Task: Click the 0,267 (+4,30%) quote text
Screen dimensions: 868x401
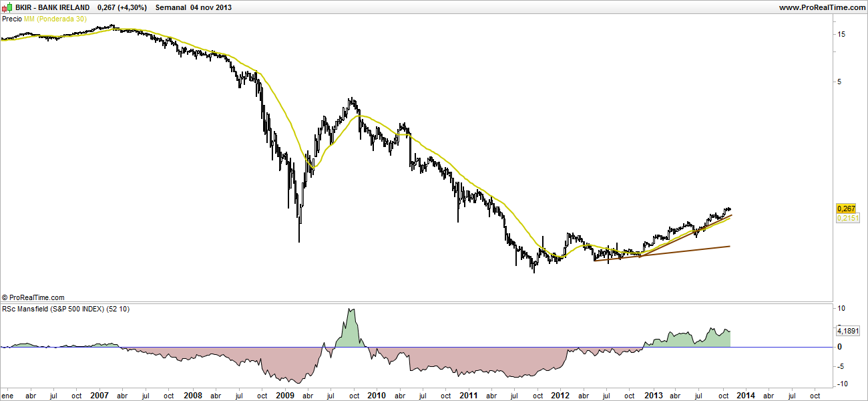Action: click(123, 7)
